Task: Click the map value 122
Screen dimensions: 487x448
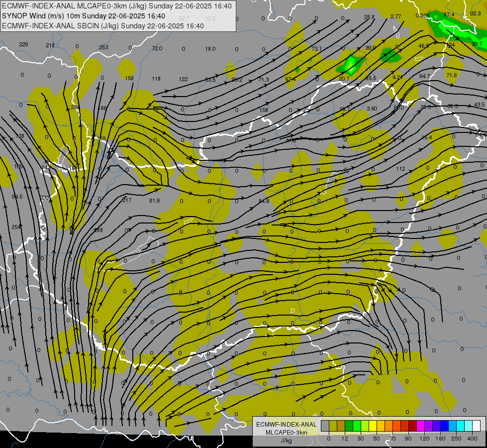Action: click(183, 79)
